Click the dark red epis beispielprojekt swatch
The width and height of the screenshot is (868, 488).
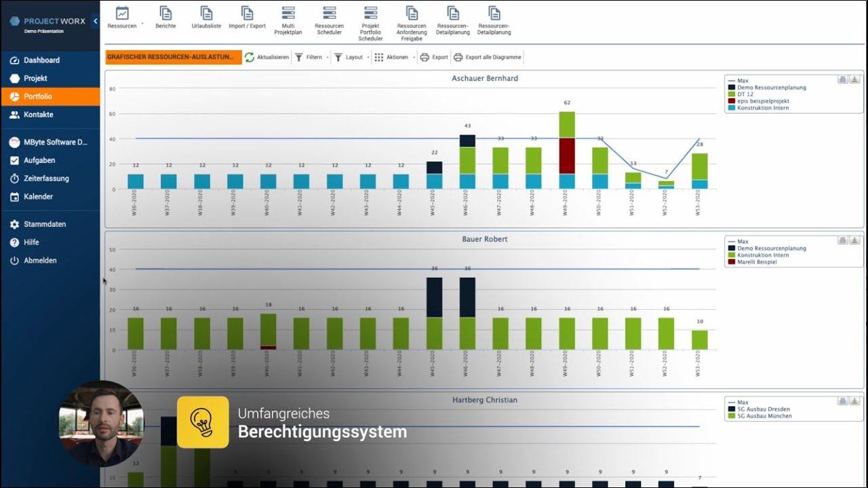tap(732, 101)
